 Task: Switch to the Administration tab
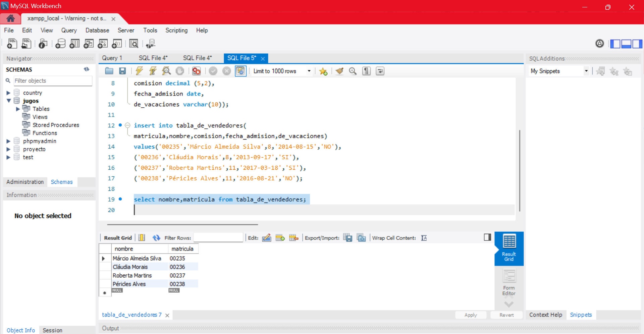coord(25,182)
